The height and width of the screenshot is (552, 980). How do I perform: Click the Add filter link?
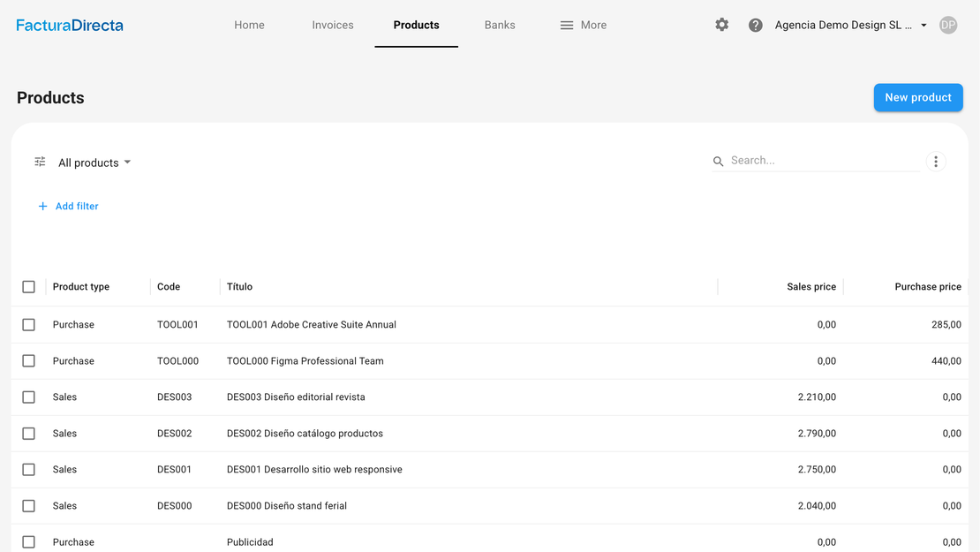77,206
